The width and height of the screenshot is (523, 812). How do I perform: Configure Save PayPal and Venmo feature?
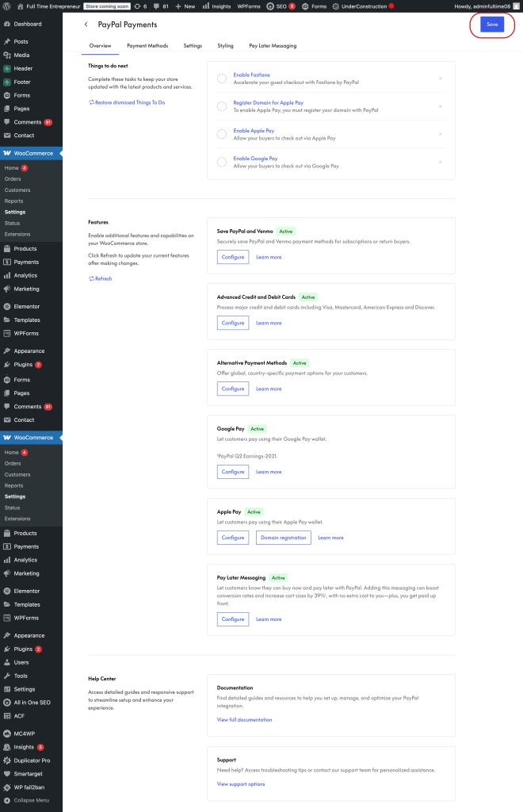[233, 258]
